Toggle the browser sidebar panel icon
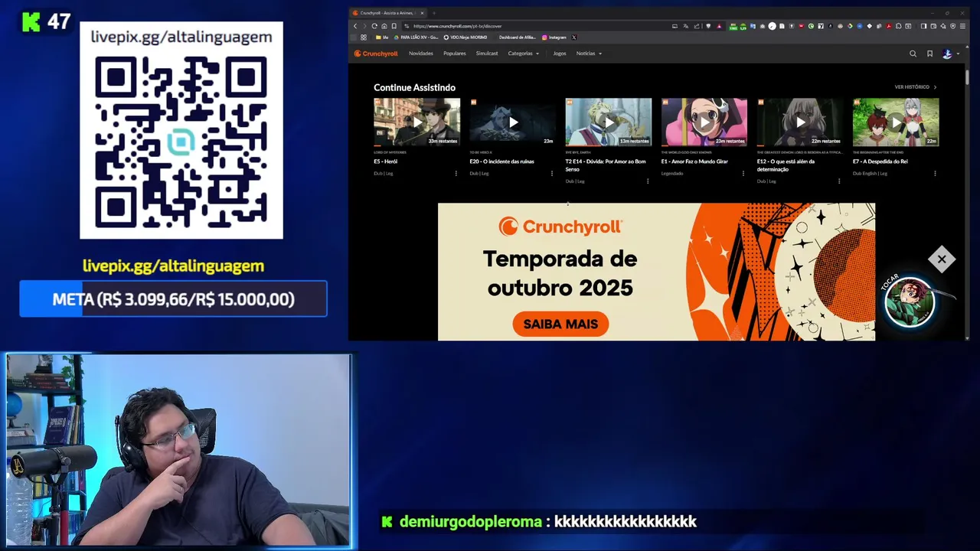The height and width of the screenshot is (551, 980). (923, 26)
